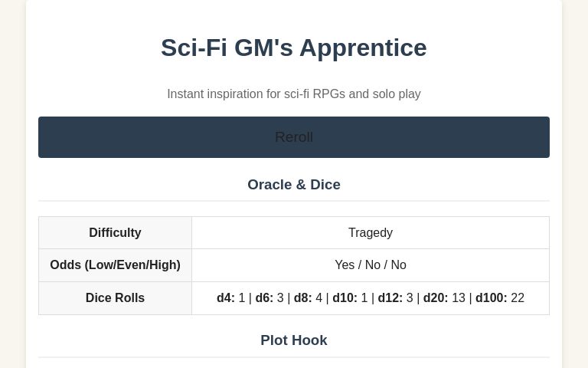Image resolution: width=588 pixels, height=368 pixels.
Task: Select the Dice Rolls row label
Action: click(115, 297)
